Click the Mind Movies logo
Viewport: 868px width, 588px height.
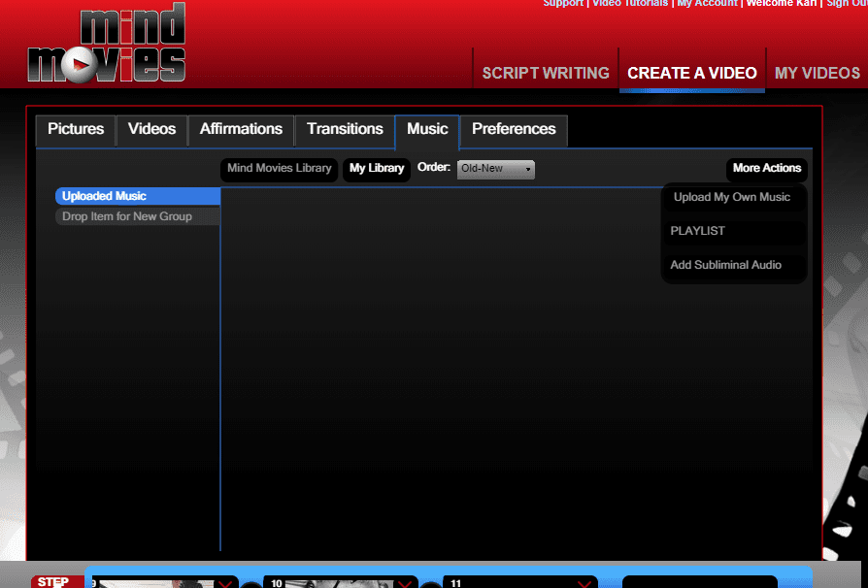tap(106, 43)
